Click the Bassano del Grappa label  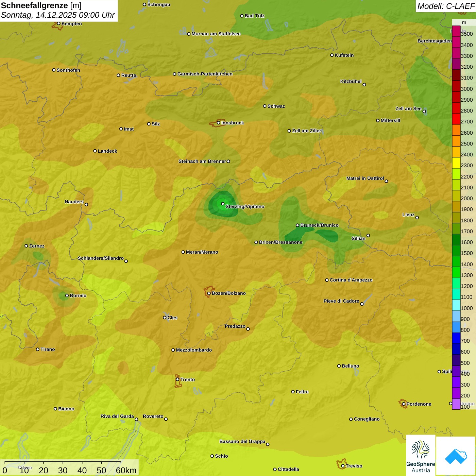[242, 441]
